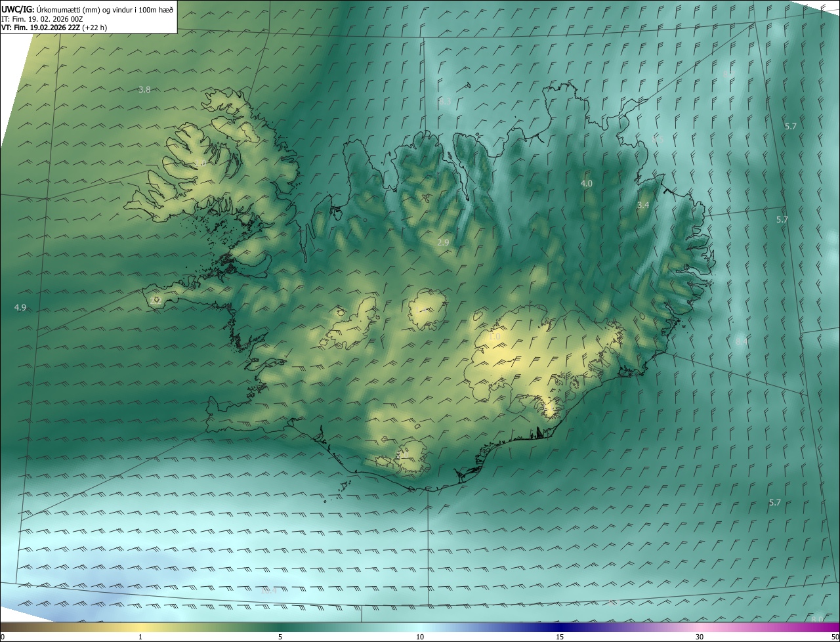Select the 4.9 value label on the map

(20, 307)
